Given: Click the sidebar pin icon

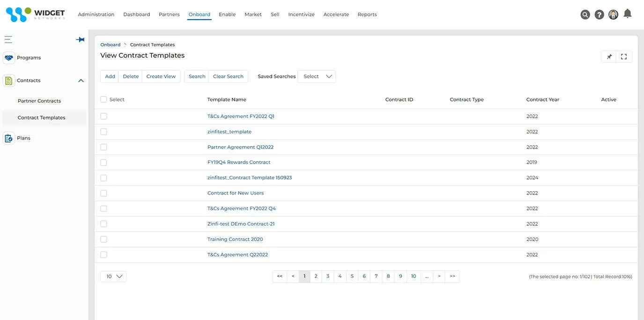Looking at the screenshot, I should coord(80,39).
